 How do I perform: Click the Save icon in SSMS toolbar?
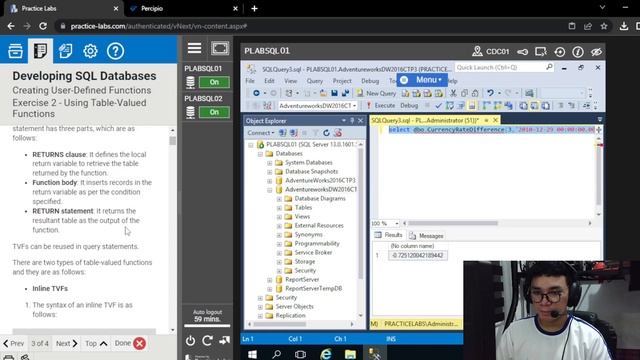point(334,93)
